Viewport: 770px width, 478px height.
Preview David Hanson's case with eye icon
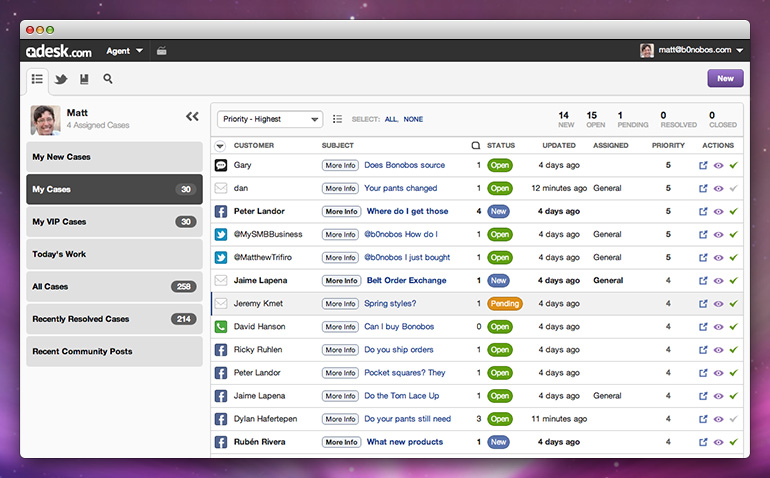[x=718, y=327]
